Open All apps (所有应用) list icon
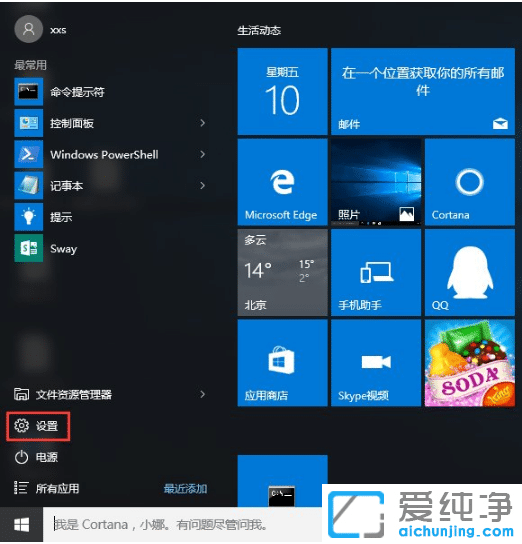Viewport: 522px width, 544px height. 21,488
